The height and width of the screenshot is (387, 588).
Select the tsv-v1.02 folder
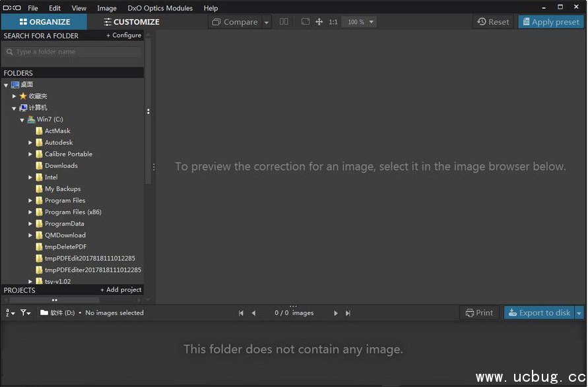coord(57,281)
